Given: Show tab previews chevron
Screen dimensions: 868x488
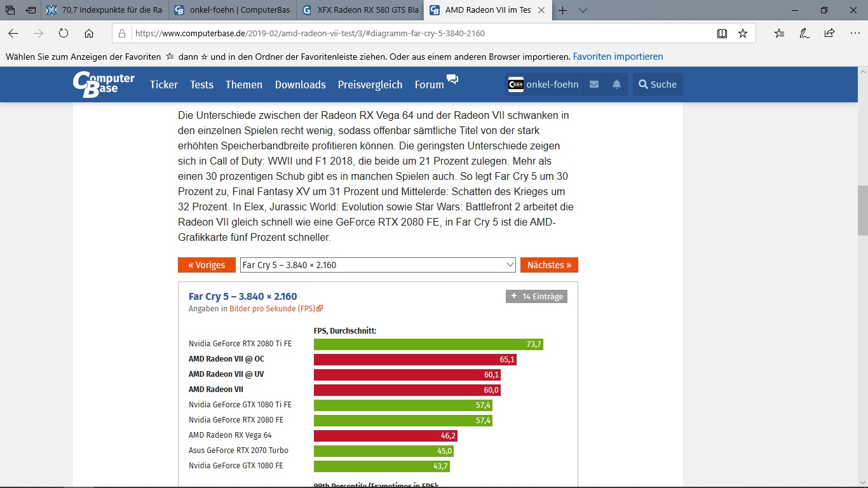Looking at the screenshot, I should (583, 10).
